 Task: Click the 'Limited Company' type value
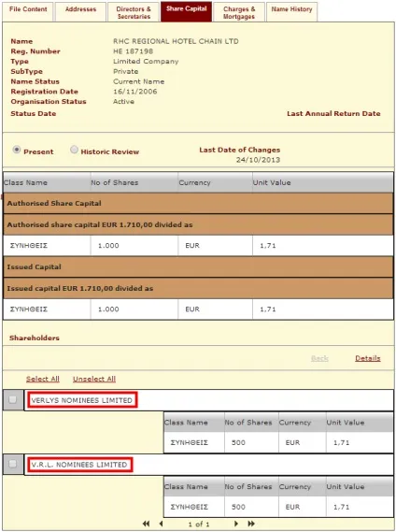(x=146, y=62)
